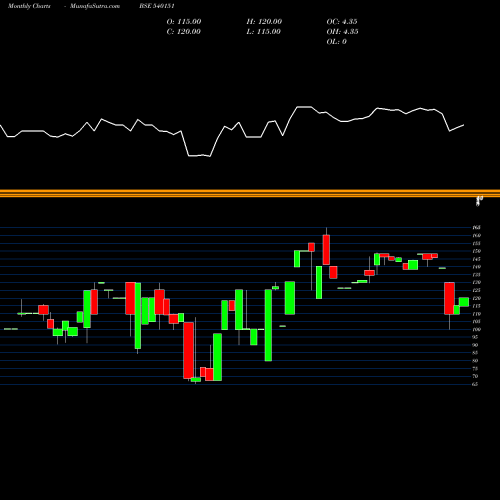Click the 100 price axis label
The image size is (500, 500).
pos(476,329)
